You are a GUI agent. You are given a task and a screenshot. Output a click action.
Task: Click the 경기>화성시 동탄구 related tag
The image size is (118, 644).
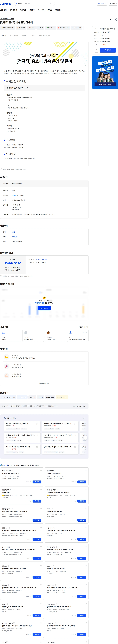62,397
